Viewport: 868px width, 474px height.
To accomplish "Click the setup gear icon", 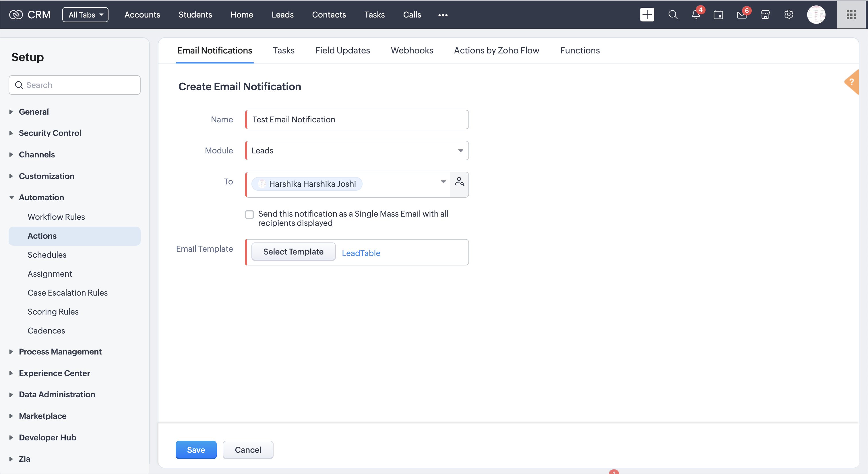I will (x=788, y=14).
